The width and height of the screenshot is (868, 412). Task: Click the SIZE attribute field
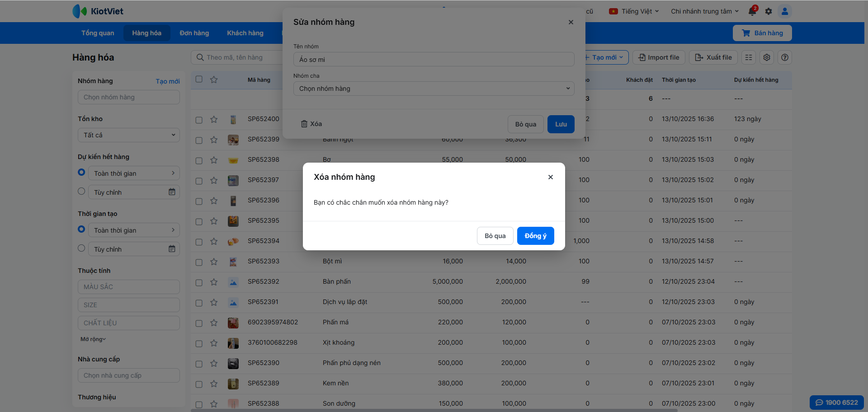(x=129, y=305)
